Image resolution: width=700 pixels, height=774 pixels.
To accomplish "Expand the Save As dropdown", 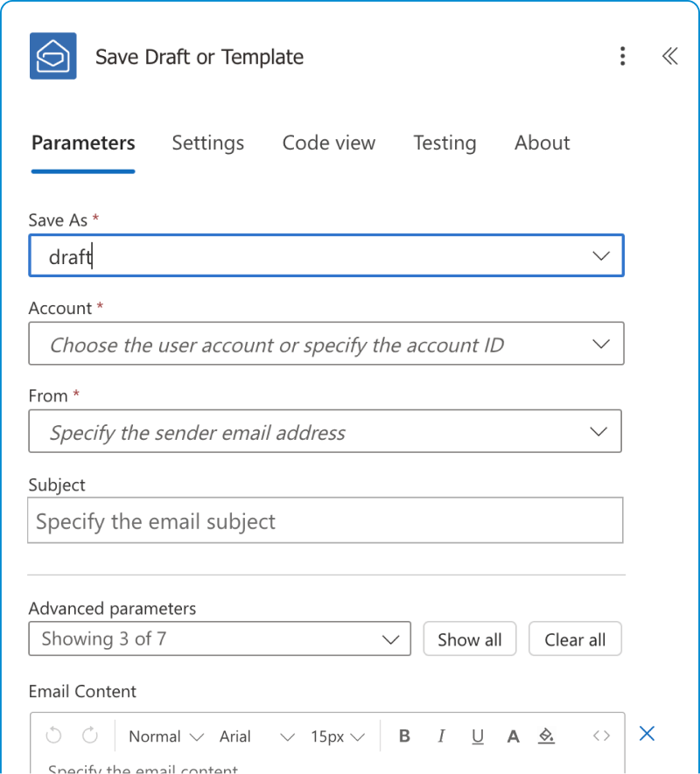I will click(x=600, y=256).
